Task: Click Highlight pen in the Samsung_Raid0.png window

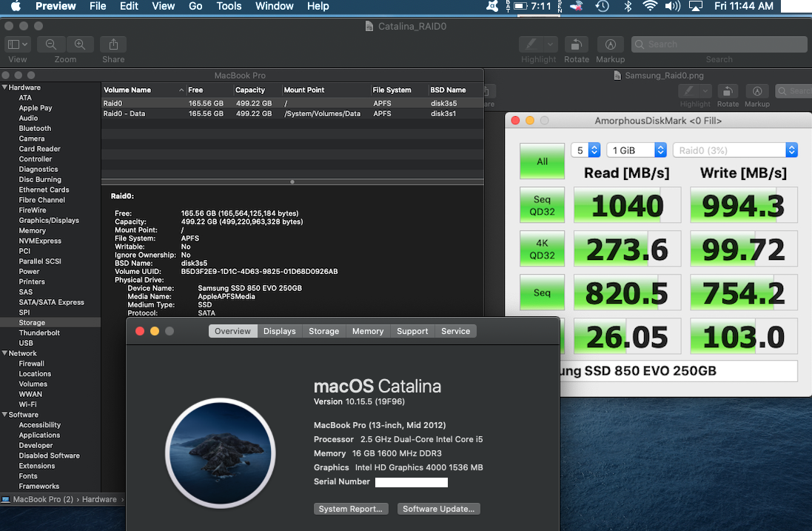Action: [x=689, y=91]
